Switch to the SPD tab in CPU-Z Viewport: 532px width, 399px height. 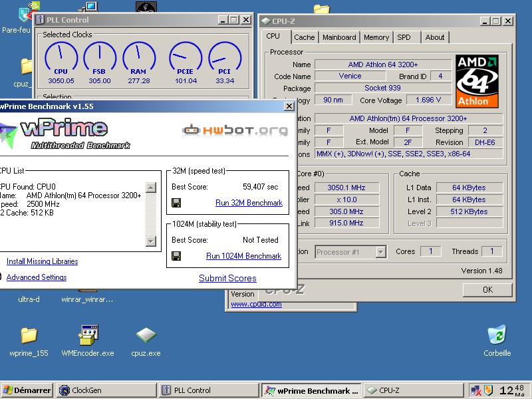tap(408, 37)
